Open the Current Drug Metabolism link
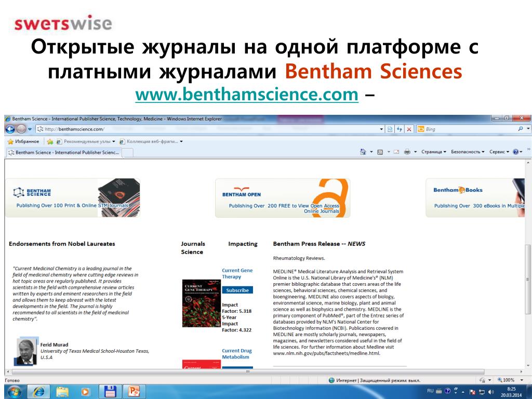 (237, 353)
